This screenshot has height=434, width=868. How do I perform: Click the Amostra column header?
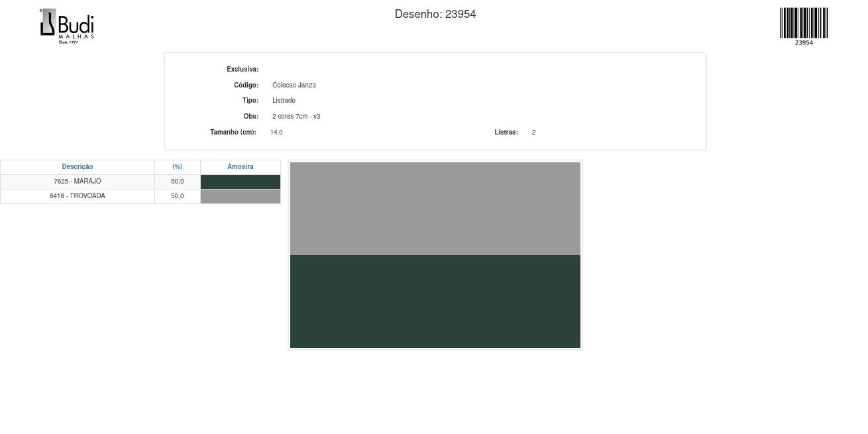pyautogui.click(x=240, y=167)
